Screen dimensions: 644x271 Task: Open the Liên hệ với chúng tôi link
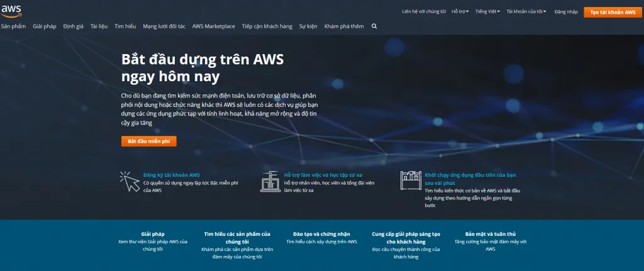coord(424,11)
